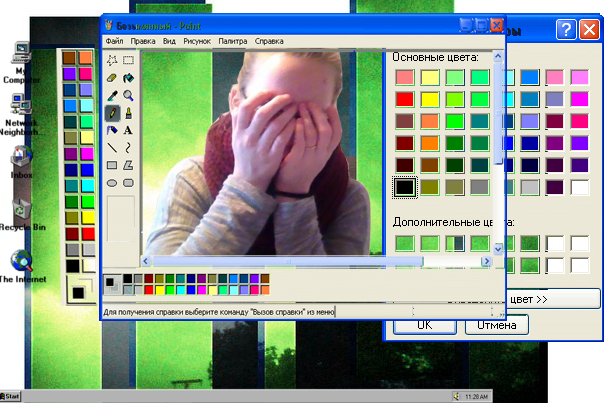Select yellow in the Paint bottom palette

coord(159,289)
